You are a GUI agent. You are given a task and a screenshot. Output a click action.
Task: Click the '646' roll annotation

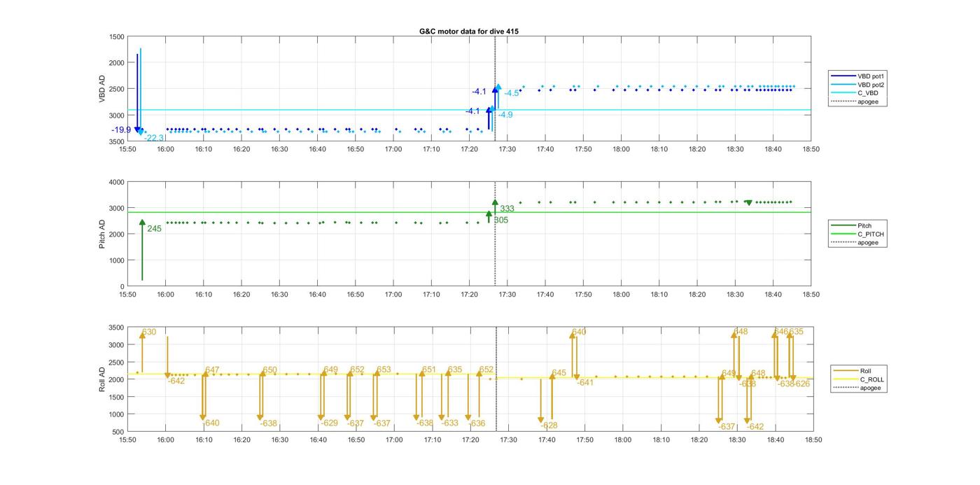point(781,332)
